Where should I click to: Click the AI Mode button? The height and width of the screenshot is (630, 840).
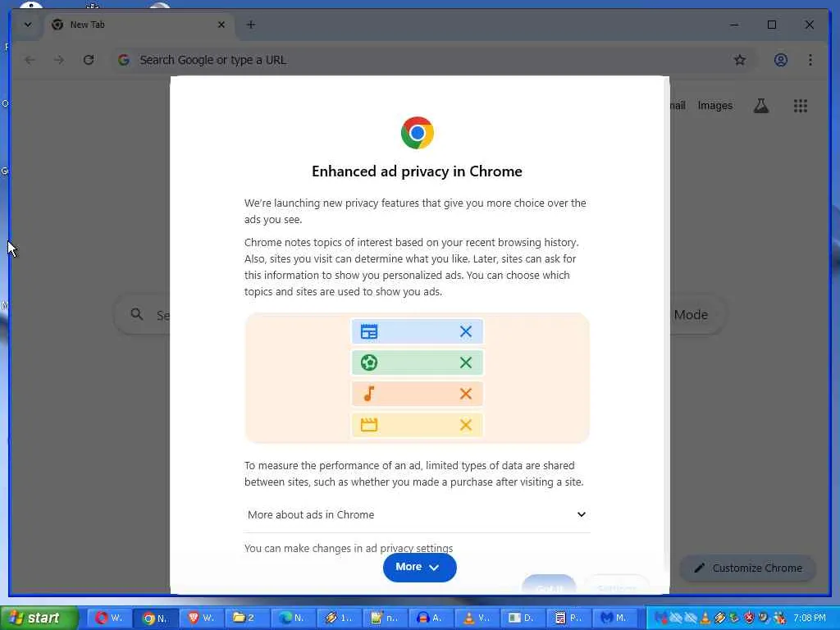pyautogui.click(x=691, y=314)
